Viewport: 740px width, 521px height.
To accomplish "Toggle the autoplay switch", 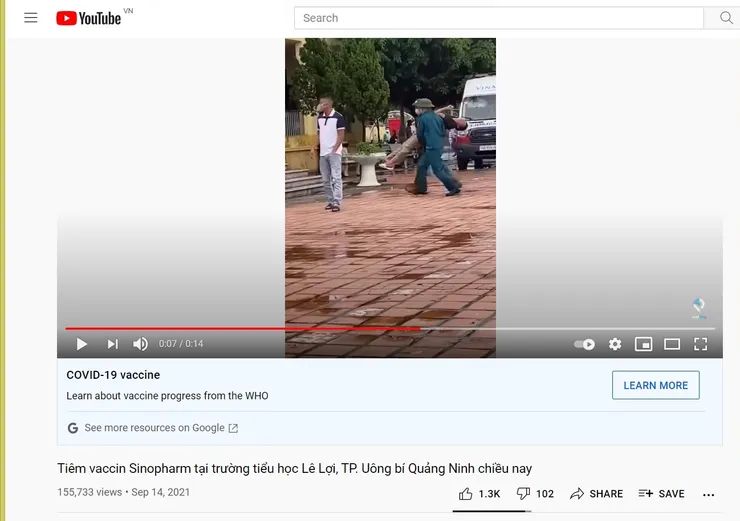I will [584, 344].
